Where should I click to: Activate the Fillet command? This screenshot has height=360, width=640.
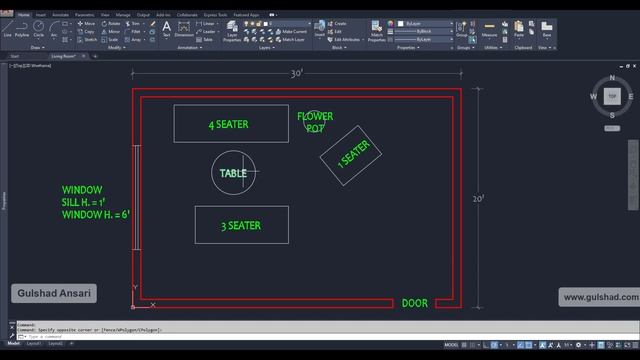133,31
